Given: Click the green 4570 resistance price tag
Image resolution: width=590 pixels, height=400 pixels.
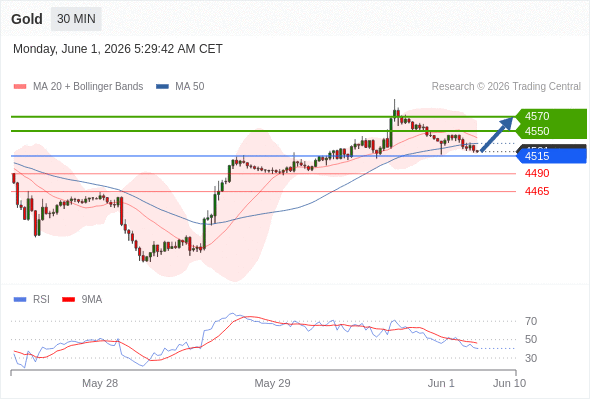Looking at the screenshot, I should click(551, 116).
